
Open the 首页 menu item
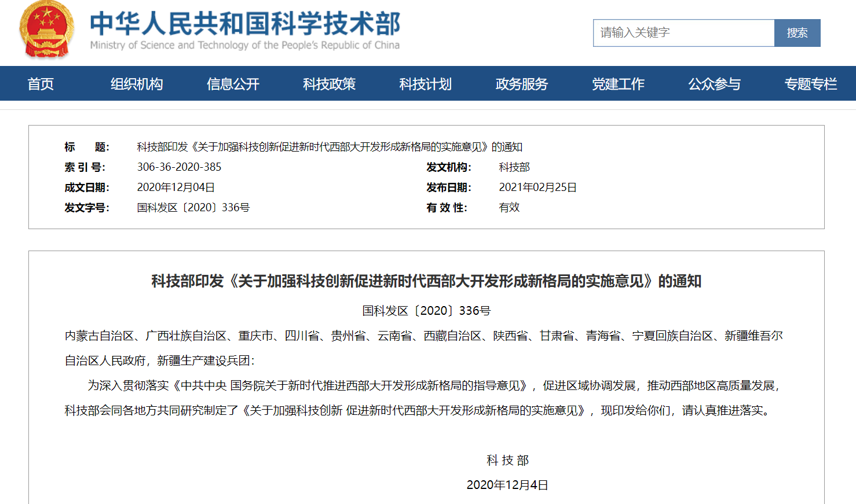pos(41,84)
